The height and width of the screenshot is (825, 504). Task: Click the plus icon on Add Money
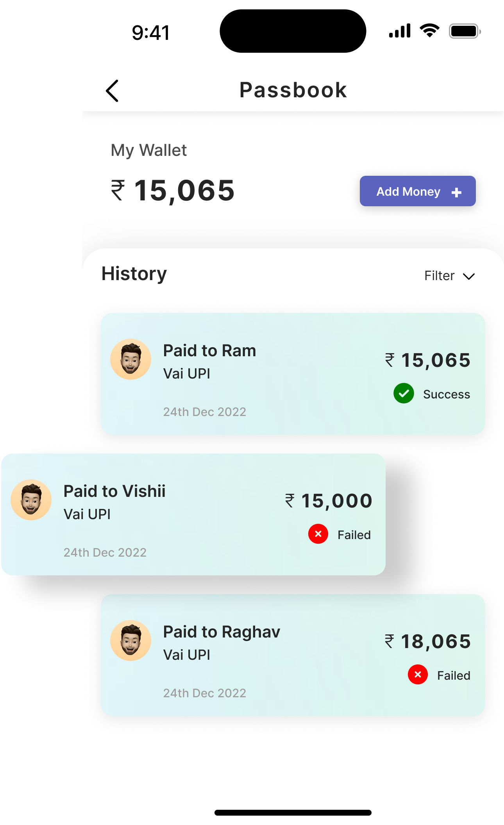[x=456, y=192]
